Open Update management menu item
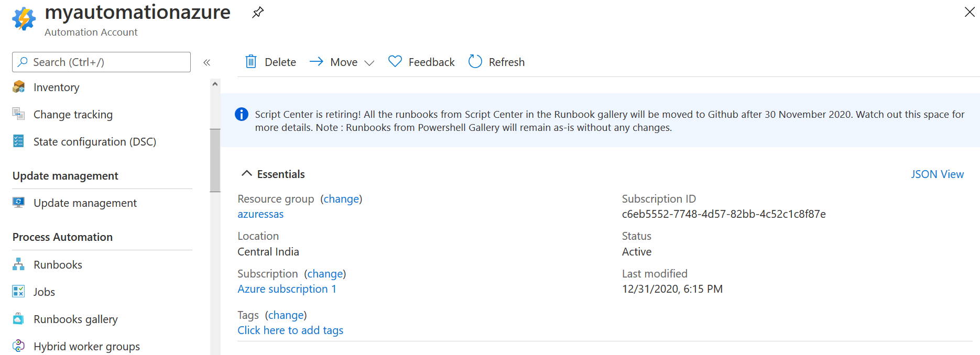 point(85,203)
